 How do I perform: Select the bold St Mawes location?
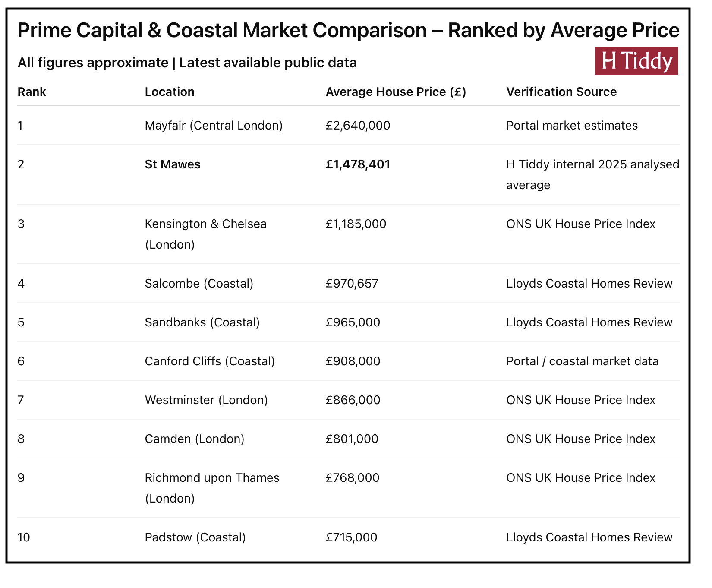coord(173,164)
